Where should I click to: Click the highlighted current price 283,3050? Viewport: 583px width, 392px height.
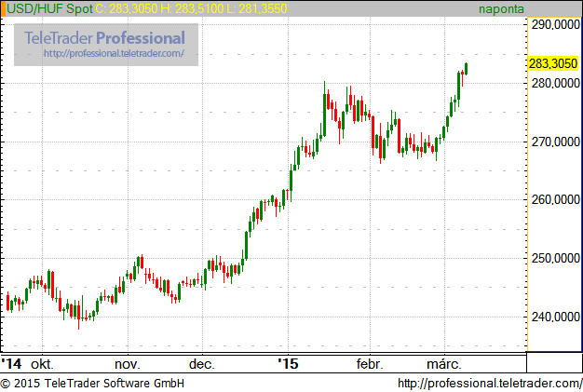coord(553,63)
